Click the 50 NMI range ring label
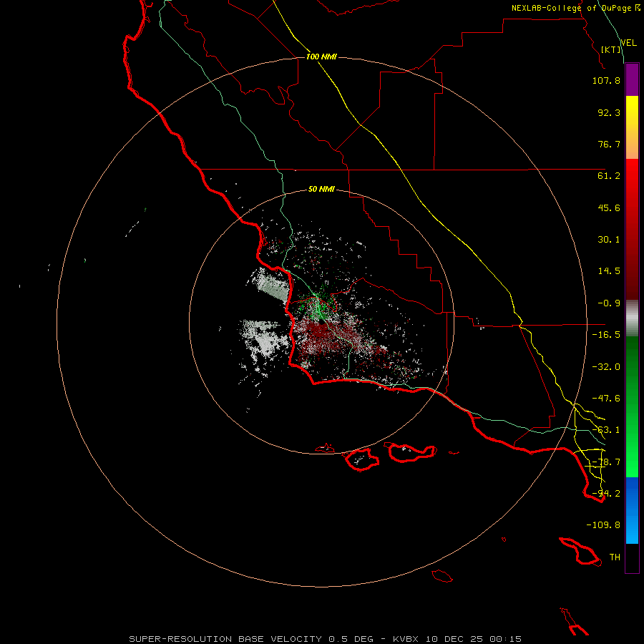The width and height of the screenshot is (644, 644). pyautogui.click(x=321, y=190)
